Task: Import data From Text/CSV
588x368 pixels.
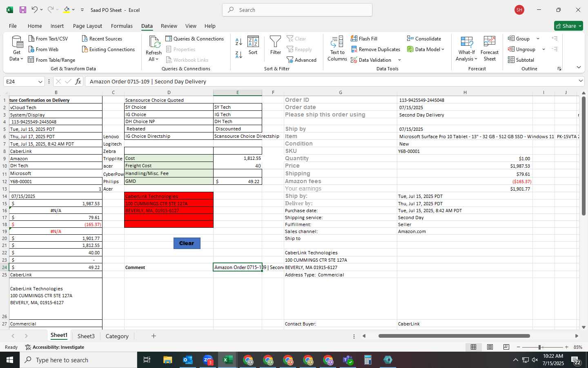Action: tap(48, 38)
